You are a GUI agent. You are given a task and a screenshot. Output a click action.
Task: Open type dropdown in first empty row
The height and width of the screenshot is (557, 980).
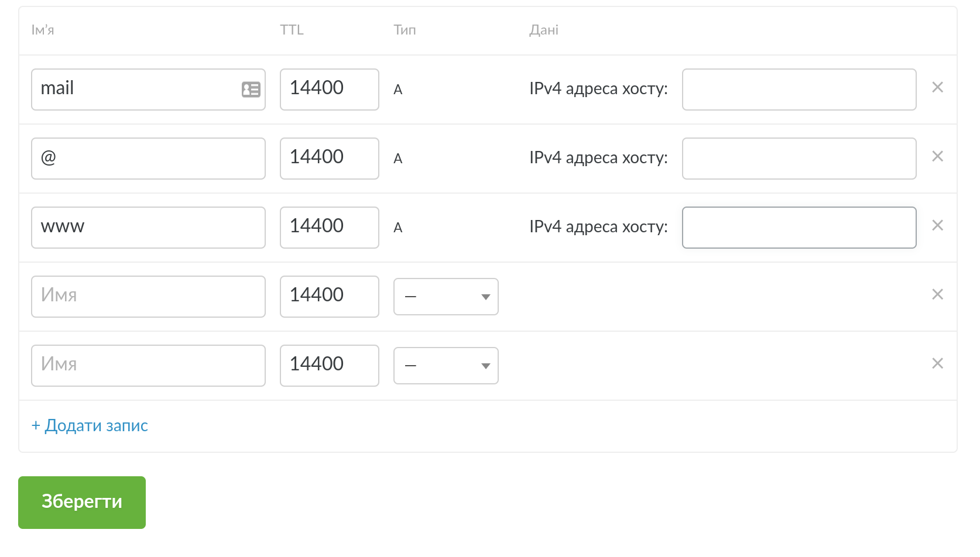pos(446,297)
